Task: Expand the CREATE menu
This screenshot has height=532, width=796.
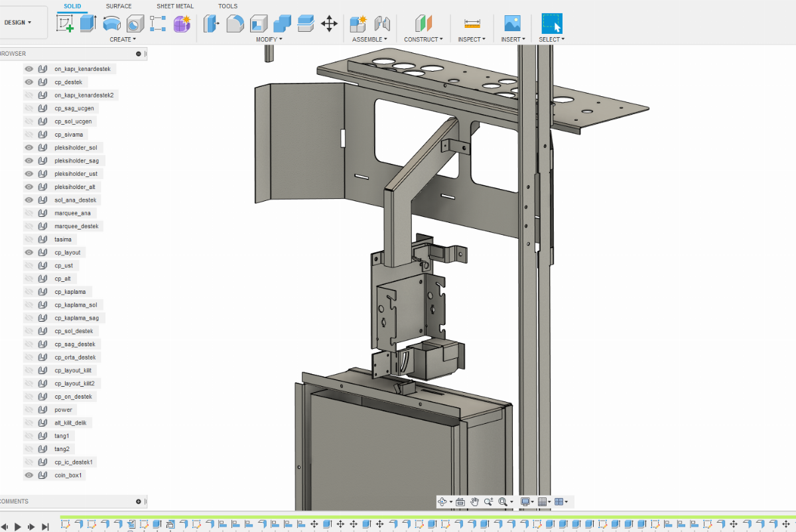Action: [123, 40]
